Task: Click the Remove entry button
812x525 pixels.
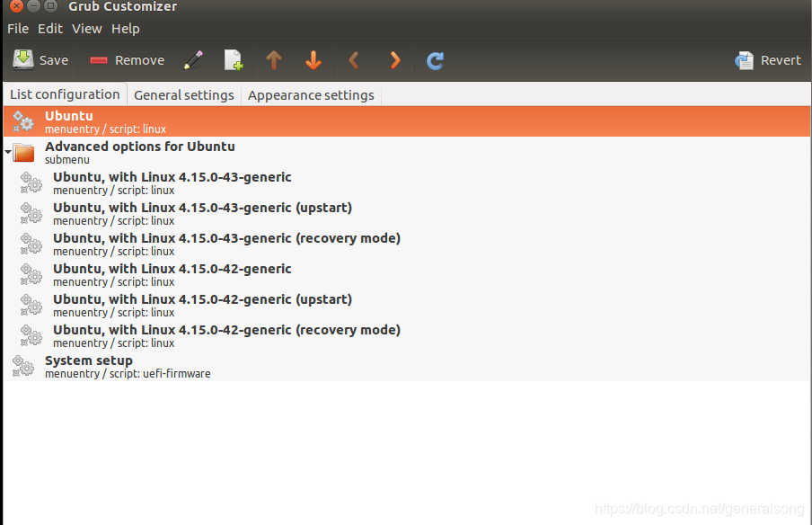Action: point(127,60)
